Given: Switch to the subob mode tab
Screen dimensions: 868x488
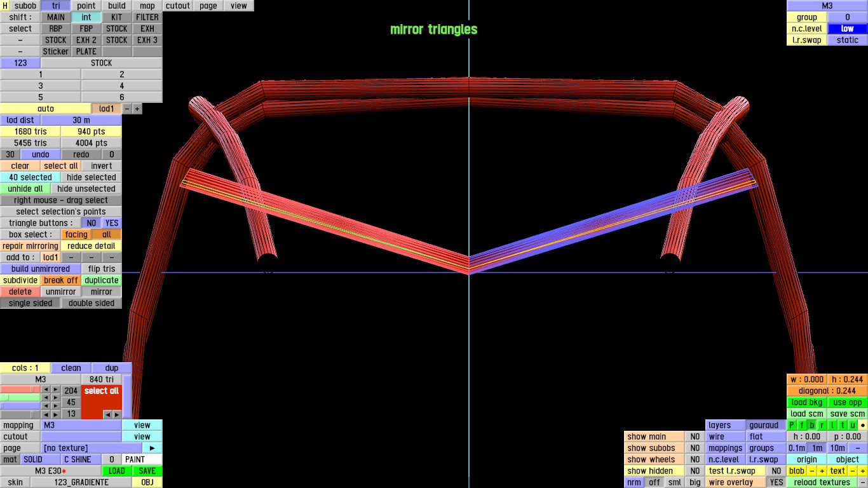Looking at the screenshot, I should point(25,6).
